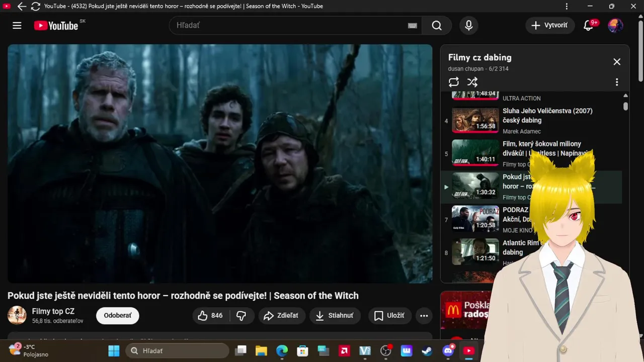The height and width of the screenshot is (362, 644).
Task: Open the Filmy top CZ channel avatar
Action: (17, 315)
